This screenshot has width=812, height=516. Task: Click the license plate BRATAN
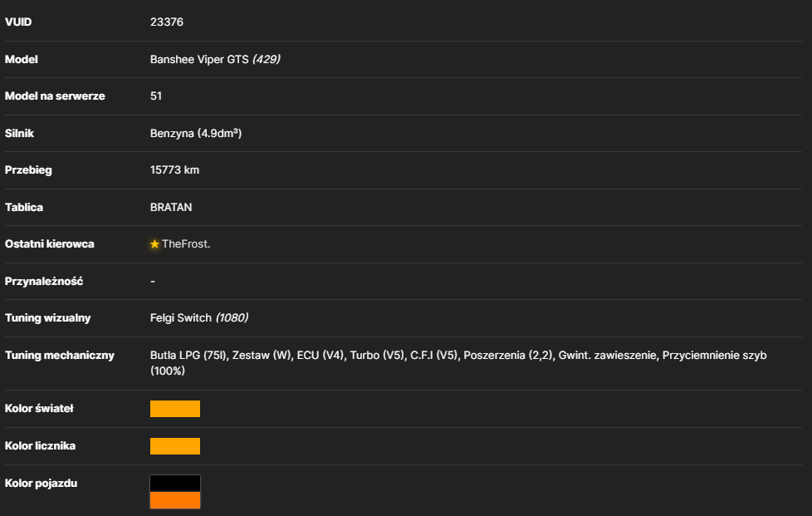171,207
